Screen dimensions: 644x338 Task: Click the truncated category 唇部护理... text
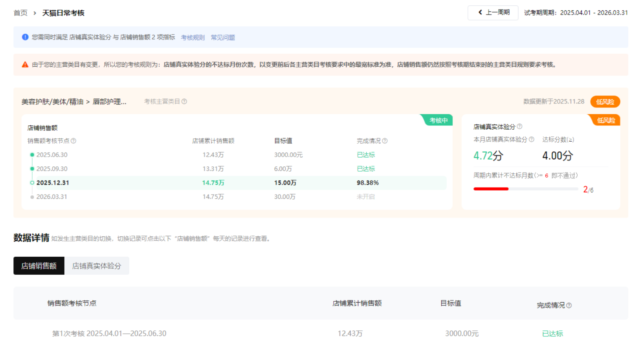[109, 102]
